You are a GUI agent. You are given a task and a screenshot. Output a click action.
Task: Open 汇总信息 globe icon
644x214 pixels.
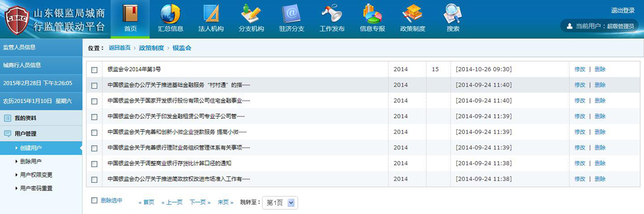tap(170, 13)
